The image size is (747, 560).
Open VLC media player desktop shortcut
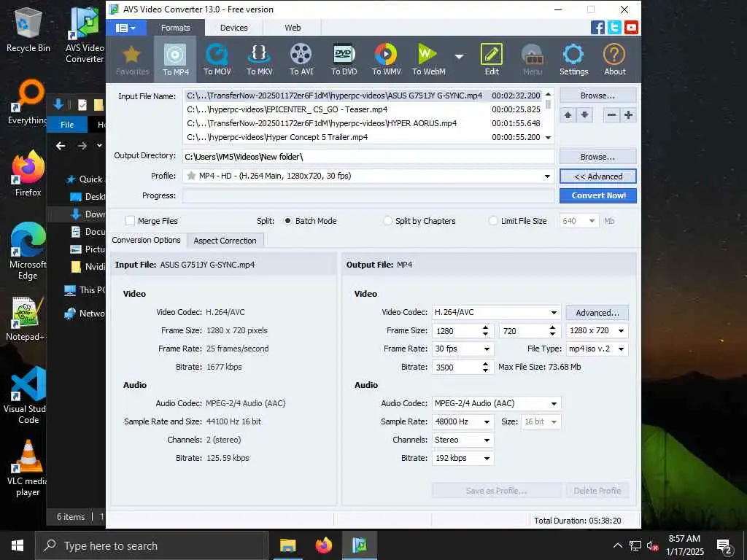[28, 467]
